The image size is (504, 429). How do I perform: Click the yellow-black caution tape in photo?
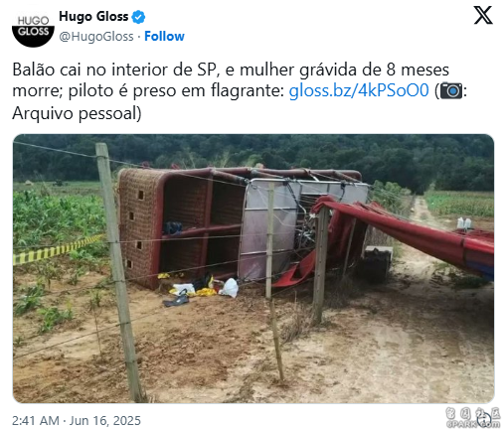point(60,249)
